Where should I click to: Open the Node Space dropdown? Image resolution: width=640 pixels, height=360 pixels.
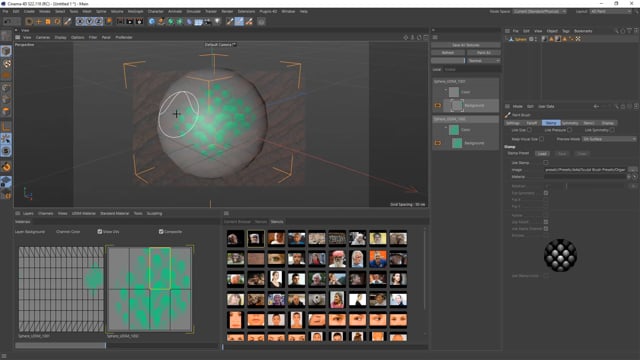click(540, 11)
